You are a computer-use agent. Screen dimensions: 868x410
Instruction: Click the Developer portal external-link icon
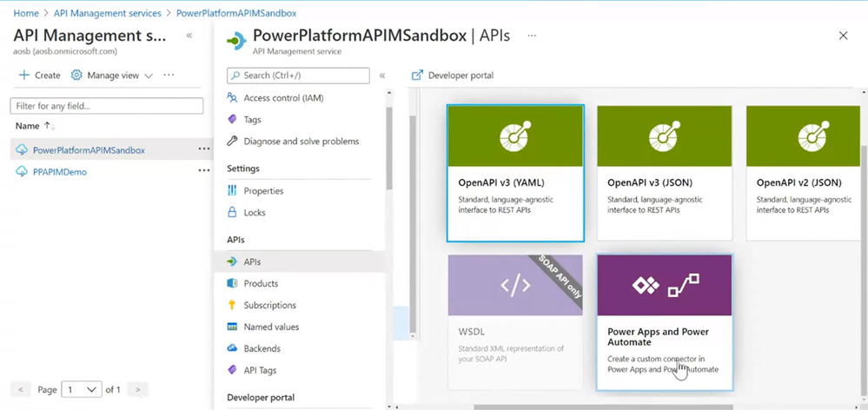417,76
